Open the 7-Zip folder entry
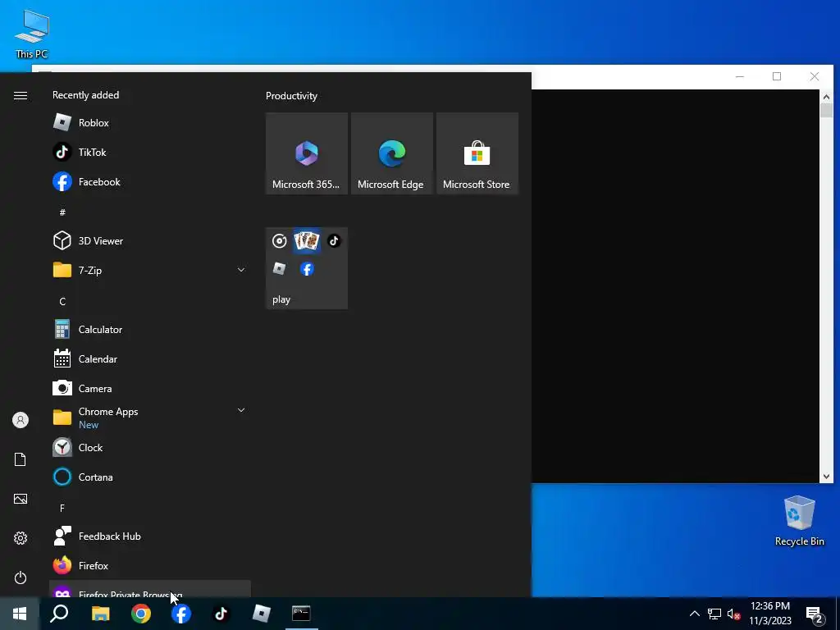 point(150,270)
